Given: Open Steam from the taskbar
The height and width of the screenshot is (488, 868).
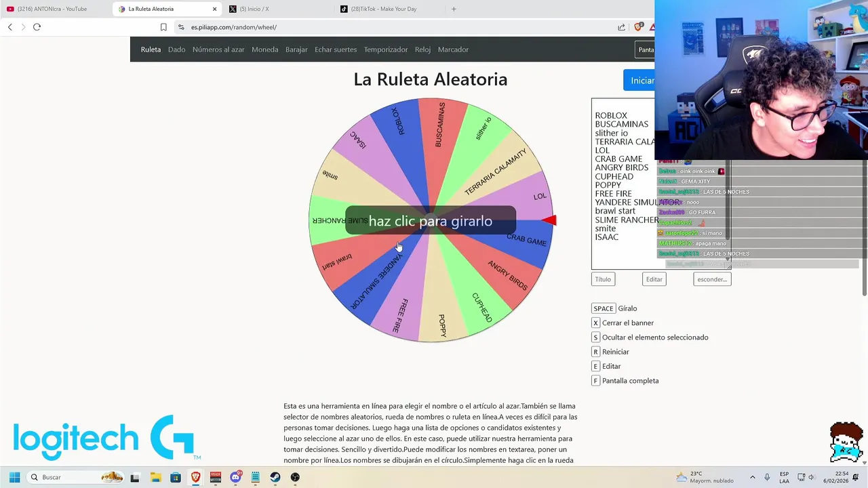Looking at the screenshot, I should [275, 477].
